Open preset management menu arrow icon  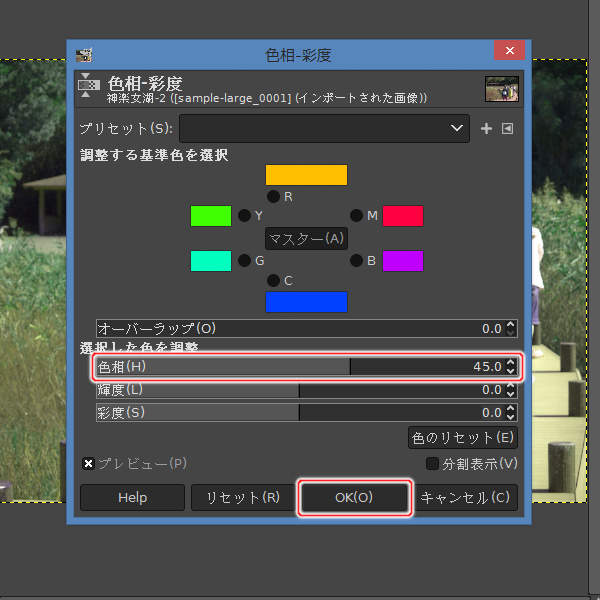click(x=507, y=129)
